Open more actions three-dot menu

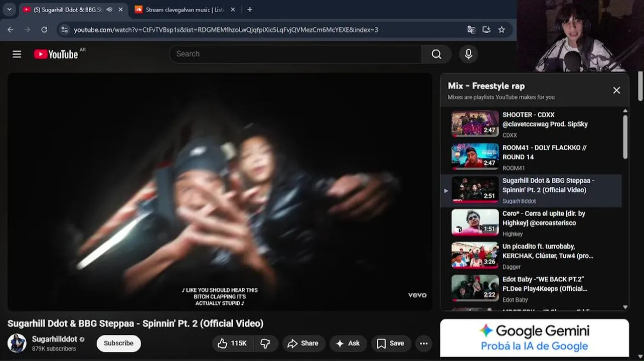coord(424,343)
